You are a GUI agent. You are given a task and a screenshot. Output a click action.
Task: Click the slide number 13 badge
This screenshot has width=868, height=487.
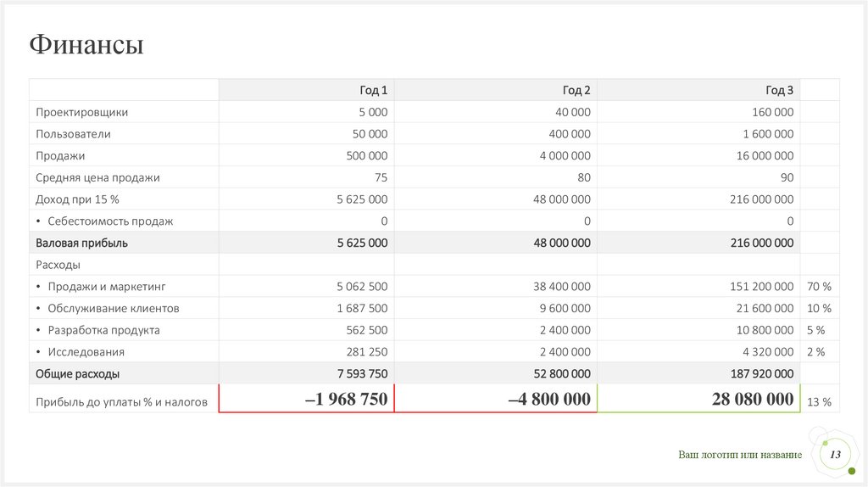[x=835, y=456]
